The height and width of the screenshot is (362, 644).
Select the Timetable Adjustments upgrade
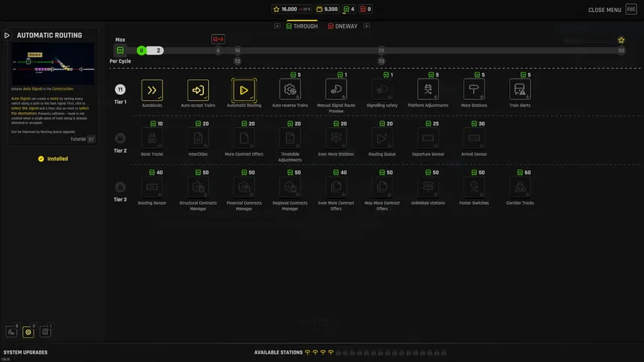[290, 138]
